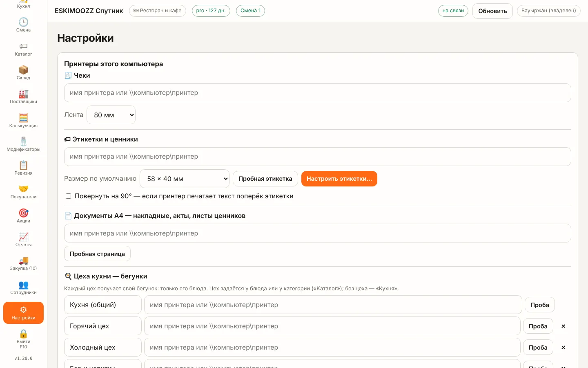This screenshot has height=368, width=588.
Task: Click Проба for the Кухня (общий) row
Action: click(539, 305)
